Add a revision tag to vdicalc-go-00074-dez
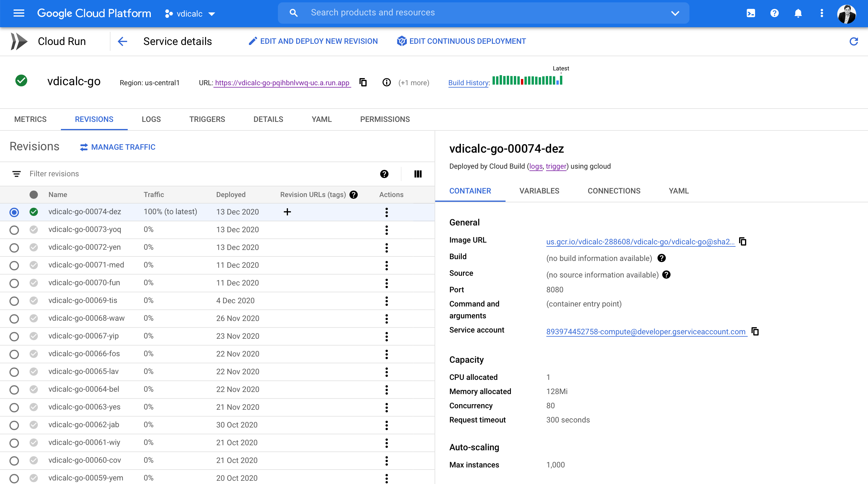Screen dimensions: 868x484 (x=287, y=212)
